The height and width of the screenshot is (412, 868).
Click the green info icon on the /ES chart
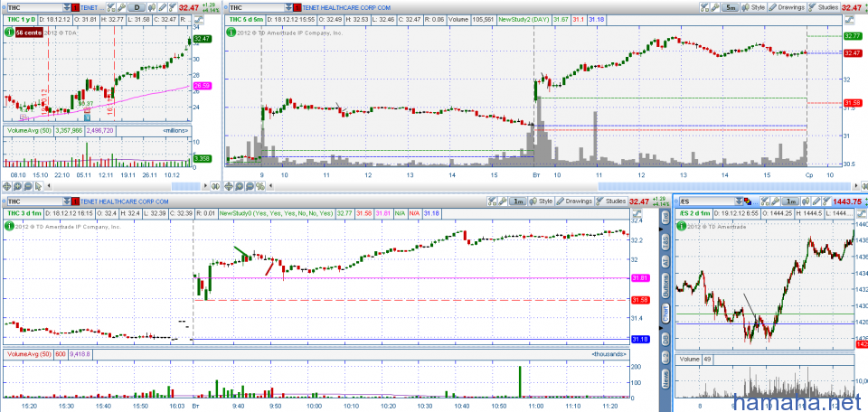tap(682, 226)
